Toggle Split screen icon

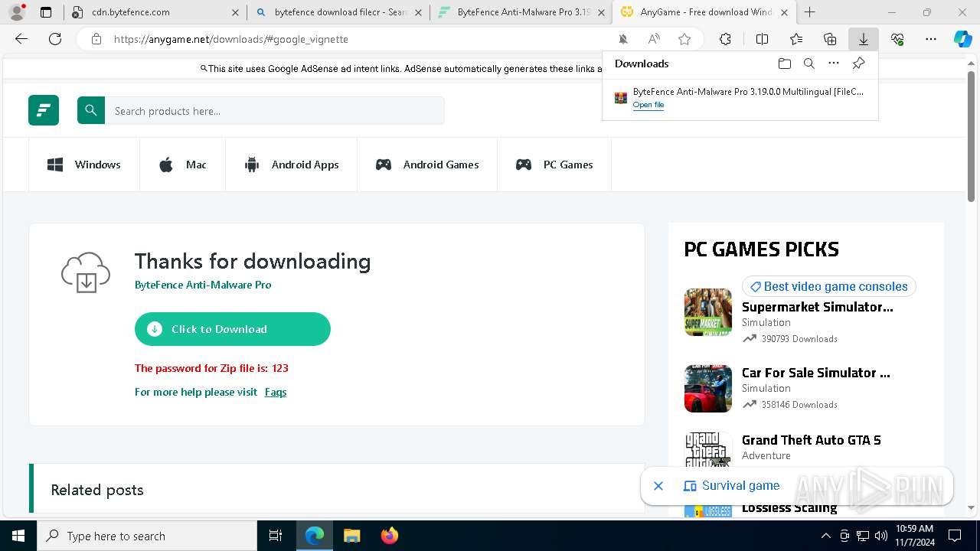tap(762, 39)
